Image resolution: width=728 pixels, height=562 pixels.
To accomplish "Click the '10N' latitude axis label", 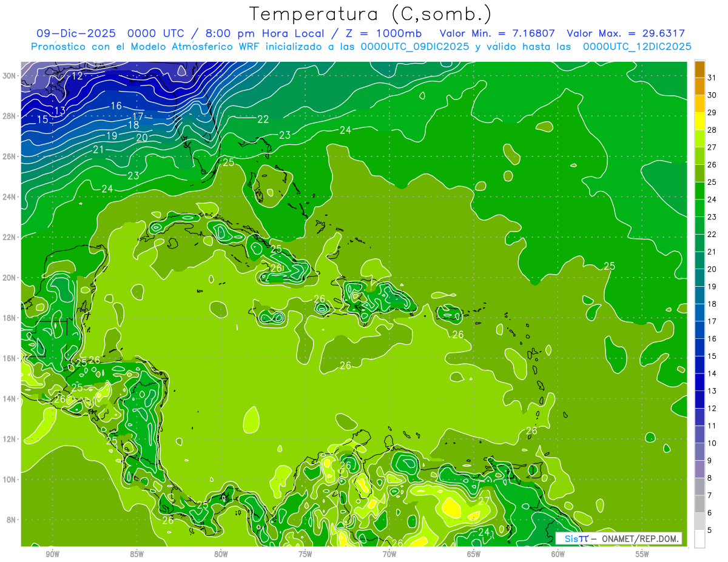I will (x=9, y=480).
